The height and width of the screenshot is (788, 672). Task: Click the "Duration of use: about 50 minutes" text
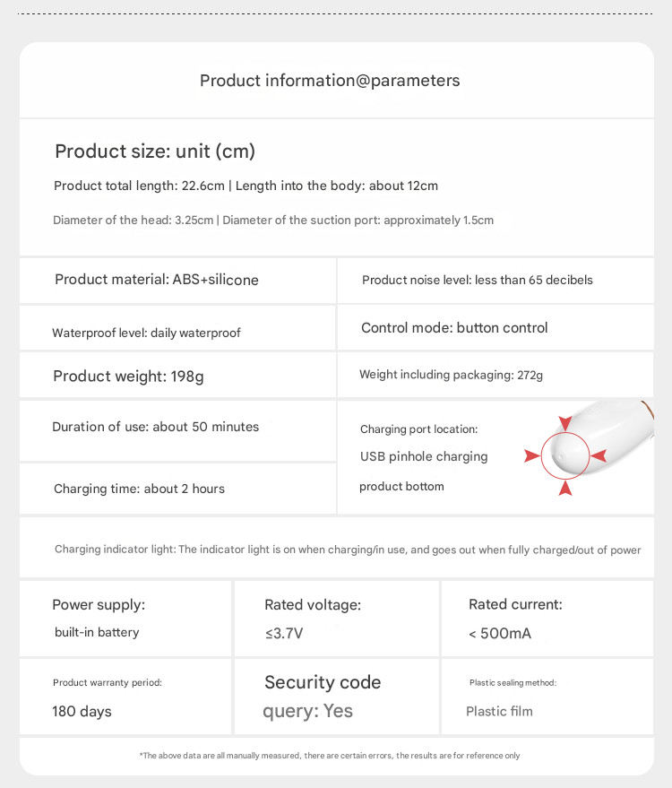click(x=155, y=427)
